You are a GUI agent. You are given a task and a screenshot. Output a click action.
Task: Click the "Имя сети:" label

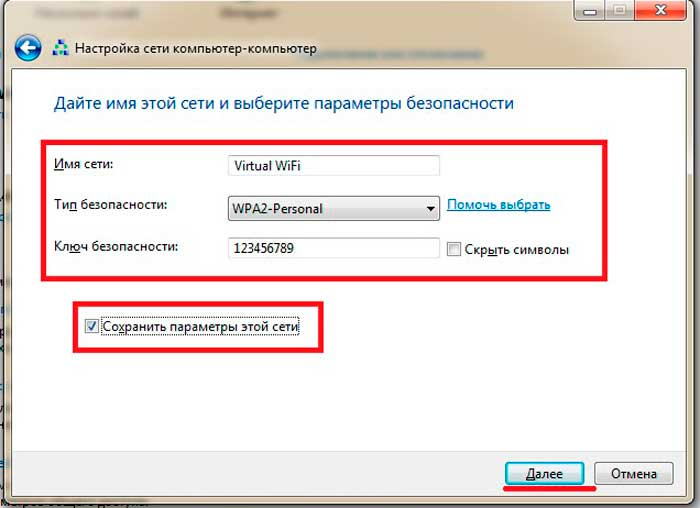[x=83, y=164]
